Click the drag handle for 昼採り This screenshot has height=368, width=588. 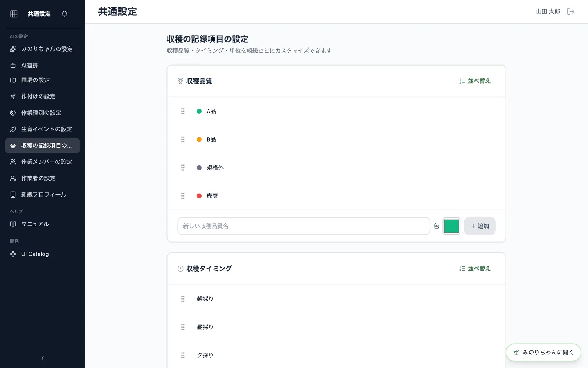point(183,327)
